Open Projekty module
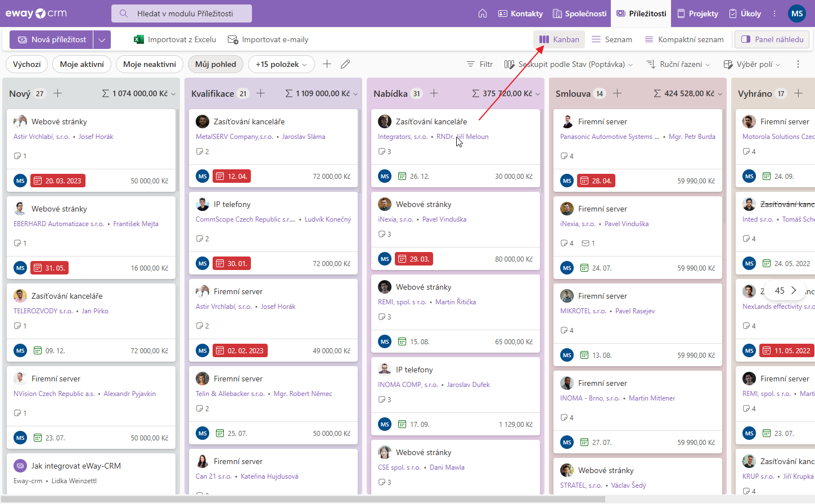Viewport: 815px width, 504px height. (697, 13)
